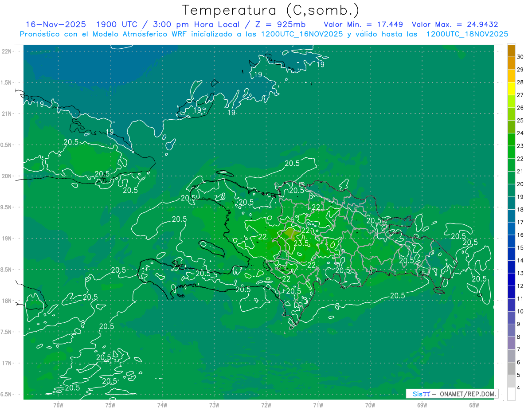Pick the purple swatch between 9 and 10
Image resolution: width=532 pixels, height=411 pixels.
(x=511, y=318)
